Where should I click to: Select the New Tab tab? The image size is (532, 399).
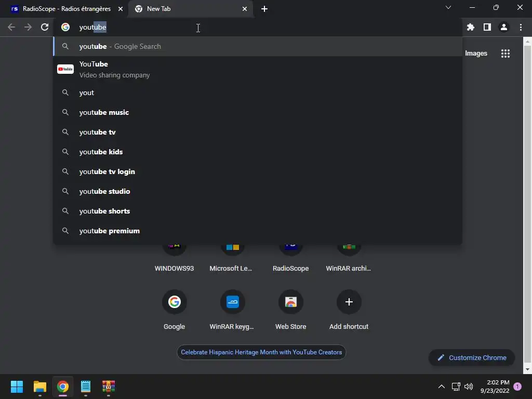tap(191, 9)
